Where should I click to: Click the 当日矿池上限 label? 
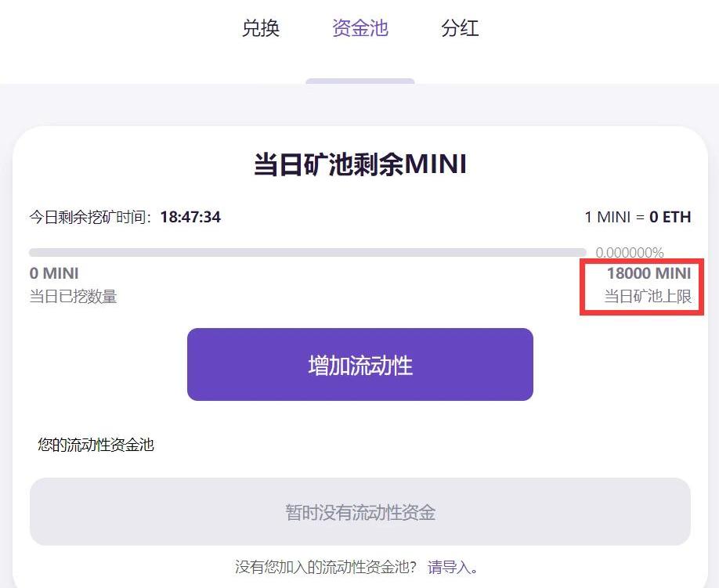648,297
